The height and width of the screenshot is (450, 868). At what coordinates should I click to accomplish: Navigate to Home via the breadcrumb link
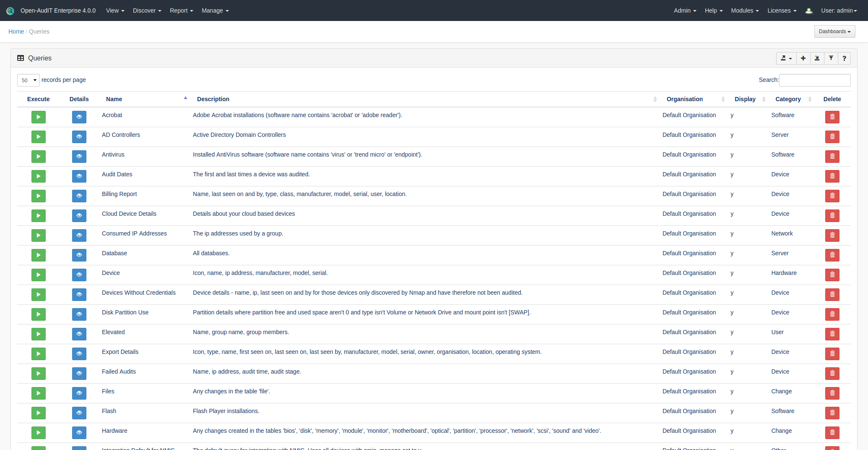pos(16,31)
